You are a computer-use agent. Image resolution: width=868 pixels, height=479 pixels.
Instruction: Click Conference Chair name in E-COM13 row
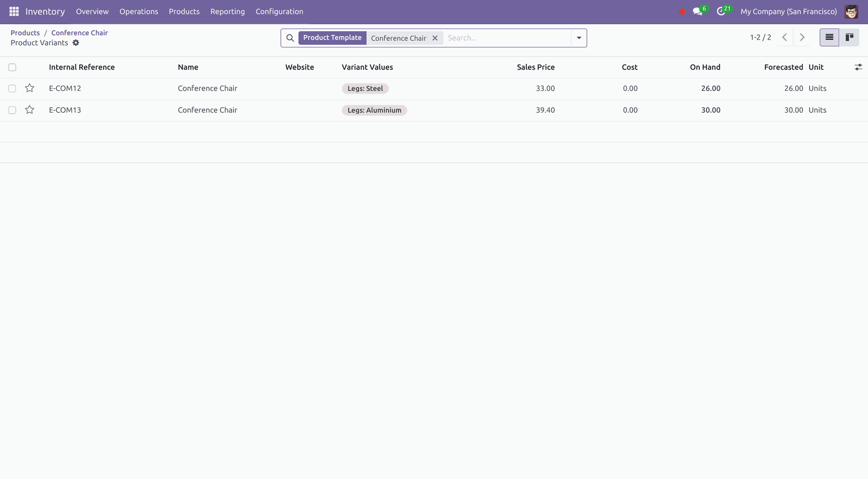pos(208,110)
